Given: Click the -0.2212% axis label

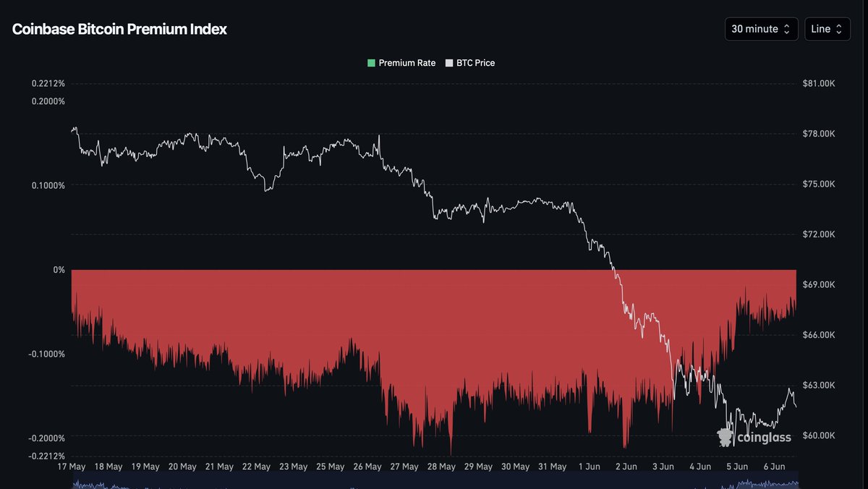Looking at the screenshot, I should pos(46,456).
